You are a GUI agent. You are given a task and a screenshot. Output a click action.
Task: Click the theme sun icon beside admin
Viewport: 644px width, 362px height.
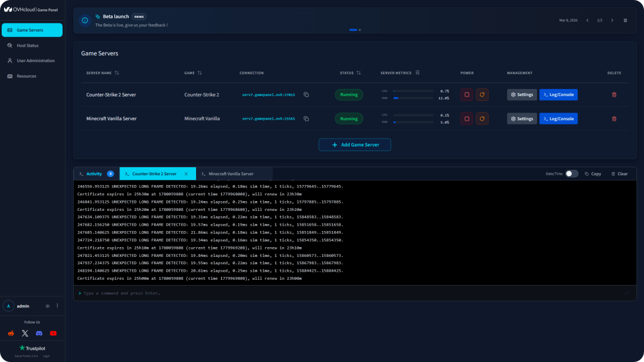tap(48, 306)
